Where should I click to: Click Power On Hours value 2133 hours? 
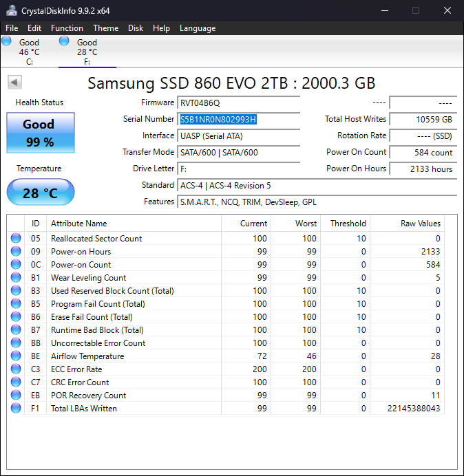(x=423, y=169)
